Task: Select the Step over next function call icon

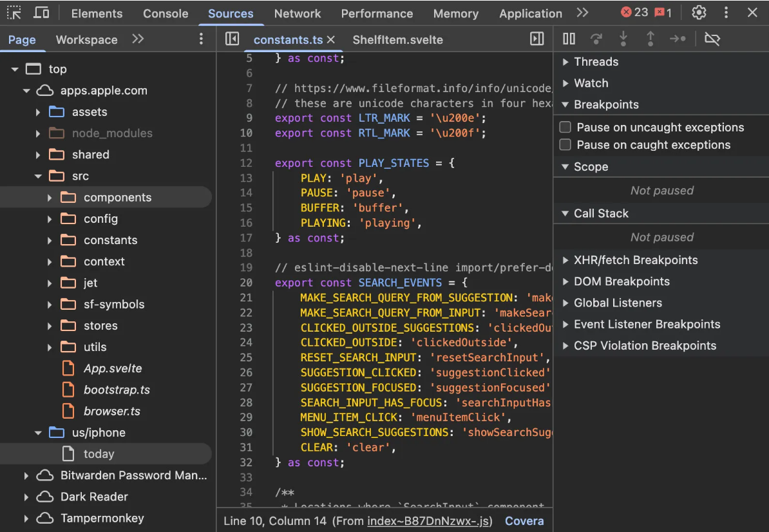Action: (x=596, y=39)
